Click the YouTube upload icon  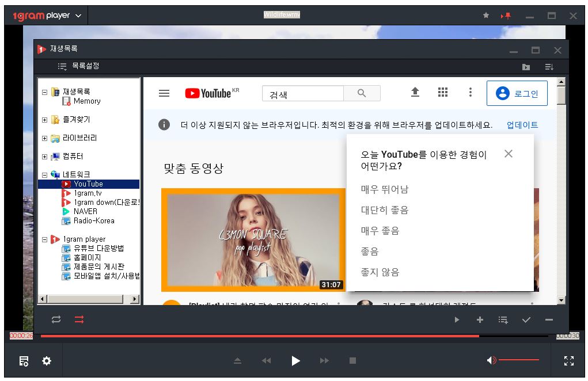415,92
